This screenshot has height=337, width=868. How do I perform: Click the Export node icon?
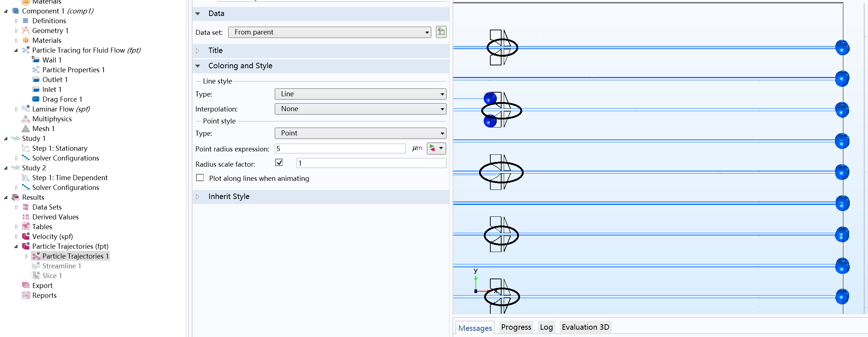(x=25, y=285)
